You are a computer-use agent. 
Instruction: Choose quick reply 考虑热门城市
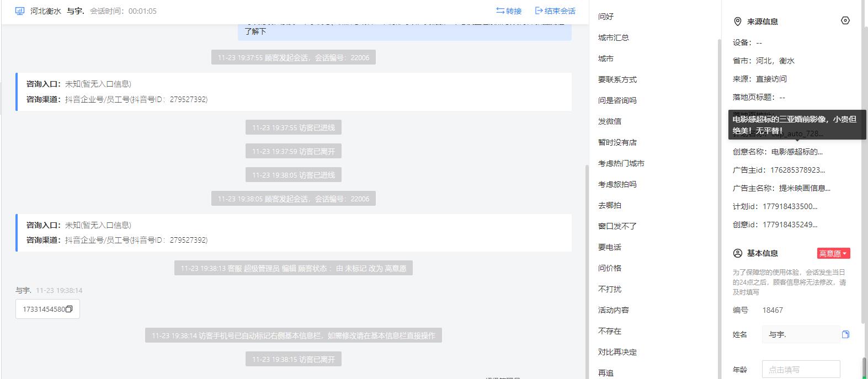(x=621, y=163)
